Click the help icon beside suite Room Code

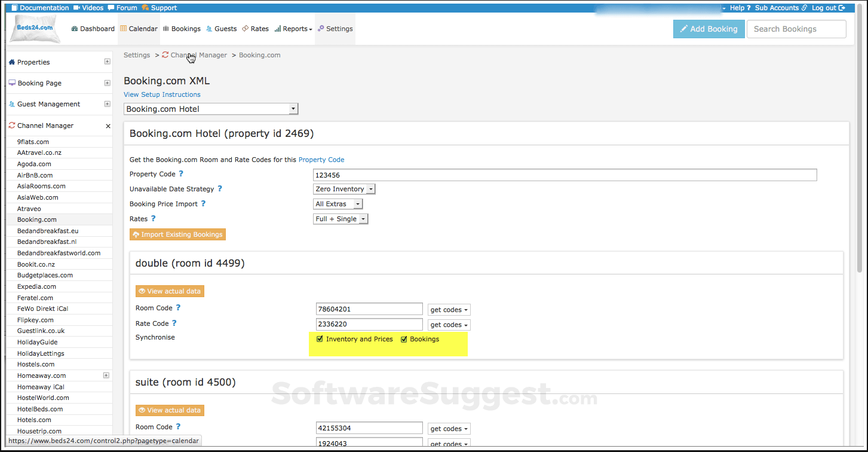pos(178,427)
